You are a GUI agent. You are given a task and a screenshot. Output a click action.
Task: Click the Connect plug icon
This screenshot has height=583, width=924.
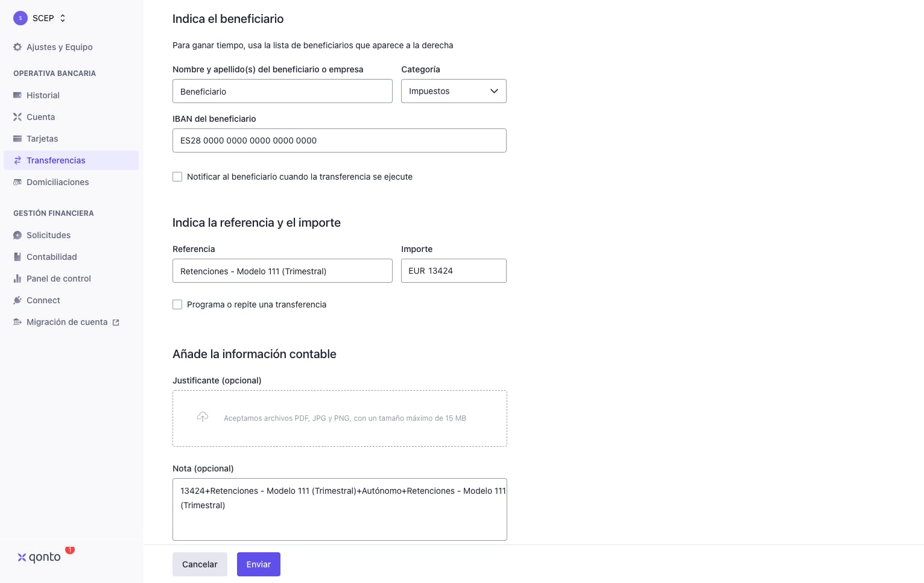pyautogui.click(x=17, y=300)
